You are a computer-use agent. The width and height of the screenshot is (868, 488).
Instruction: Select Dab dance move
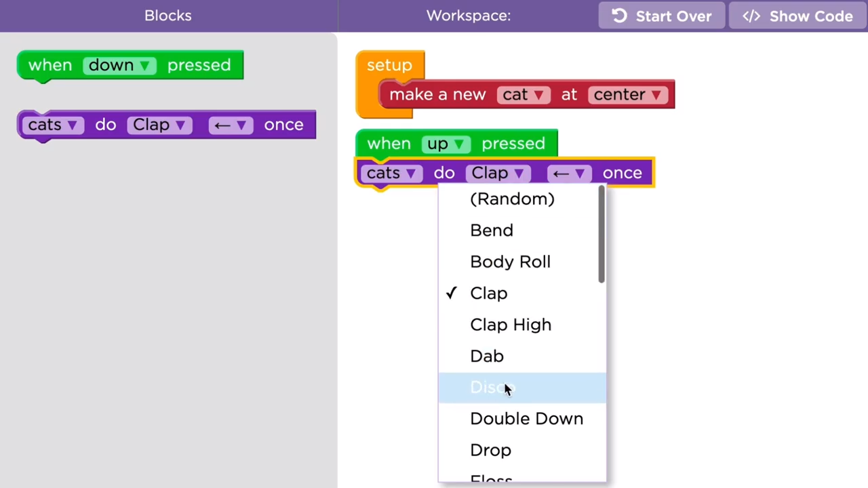(487, 357)
